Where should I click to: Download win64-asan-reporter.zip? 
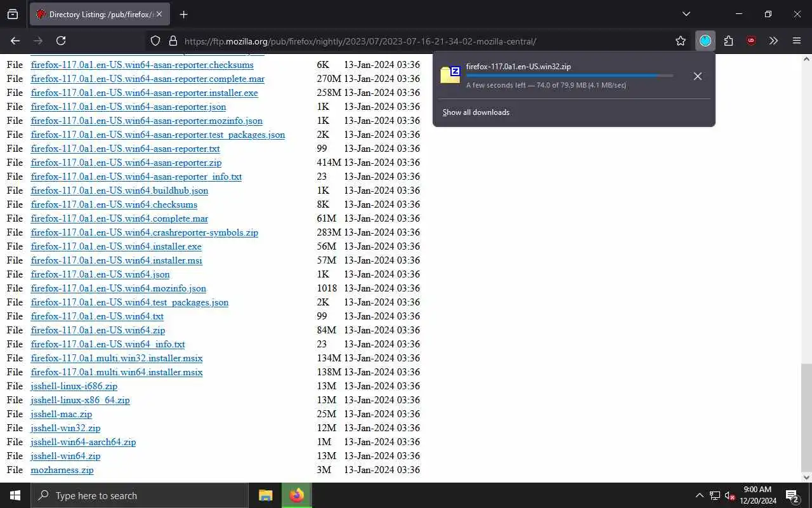click(126, 163)
